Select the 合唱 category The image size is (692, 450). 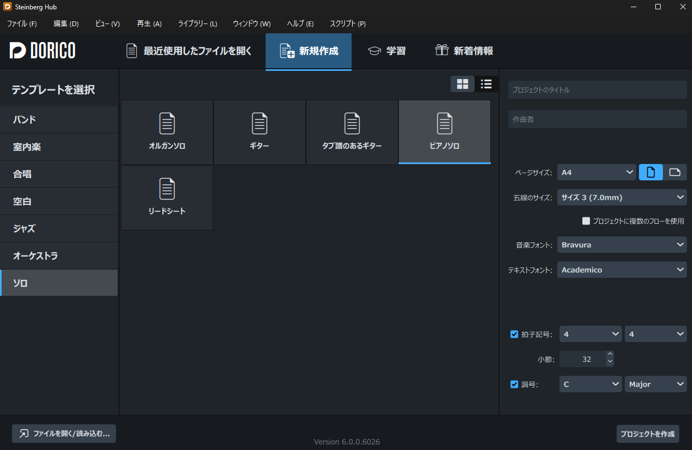(59, 174)
